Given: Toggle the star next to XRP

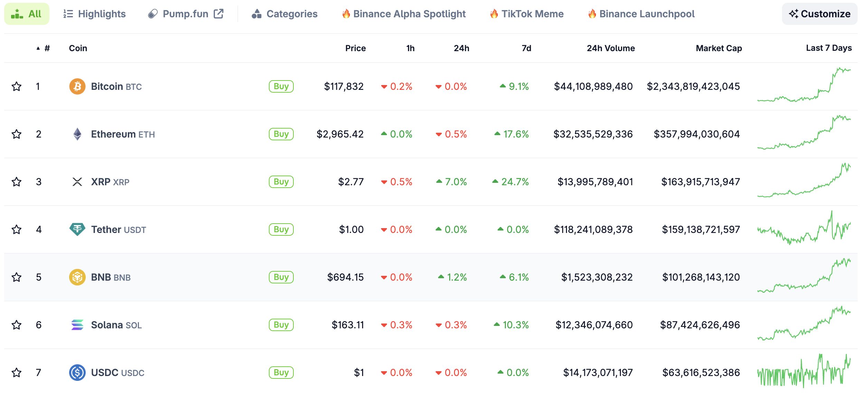Looking at the screenshot, I should tap(17, 182).
